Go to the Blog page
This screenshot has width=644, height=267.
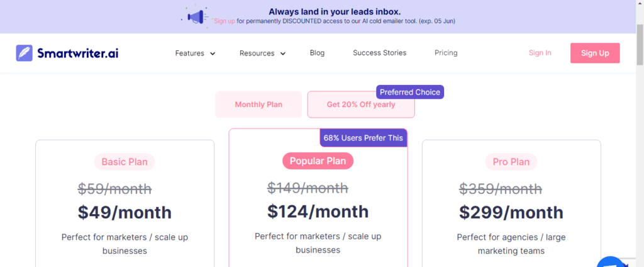[x=317, y=53]
